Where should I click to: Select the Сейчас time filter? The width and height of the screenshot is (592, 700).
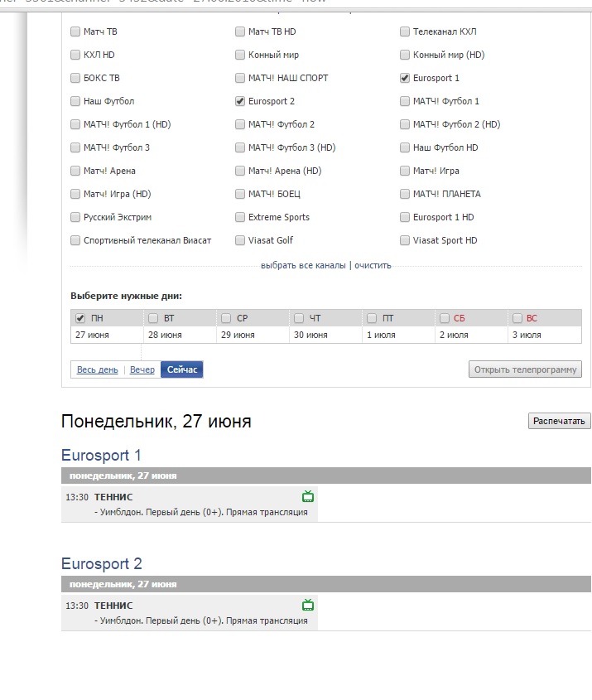tap(182, 369)
